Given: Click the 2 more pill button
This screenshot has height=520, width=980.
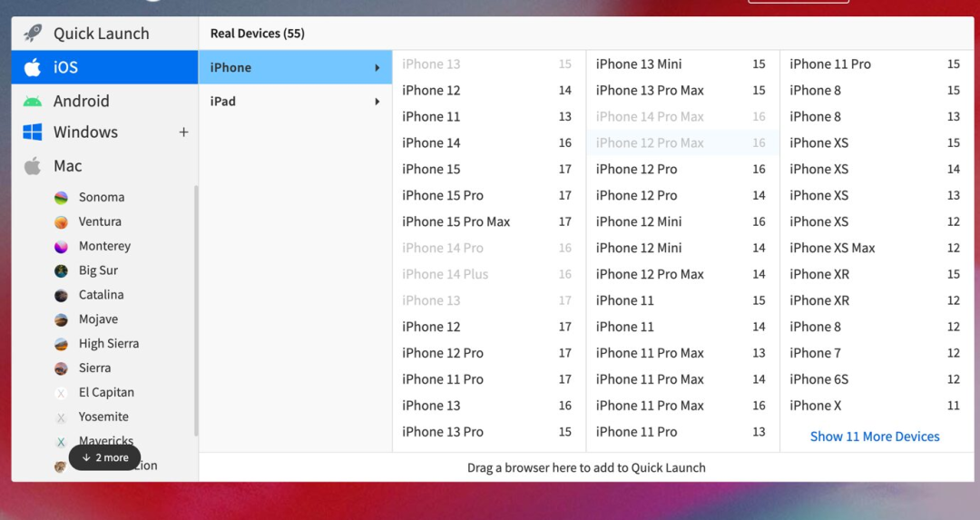Looking at the screenshot, I should [104, 457].
